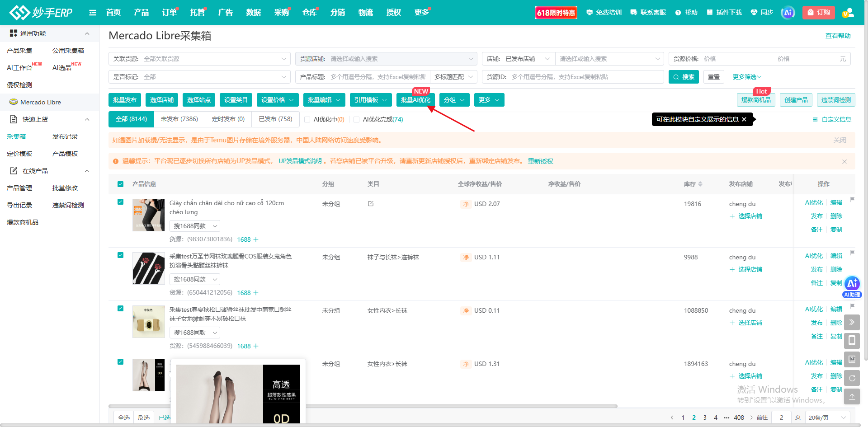Click the 货源ID input field
Viewport: 868px width, 427px height.
(x=573, y=77)
